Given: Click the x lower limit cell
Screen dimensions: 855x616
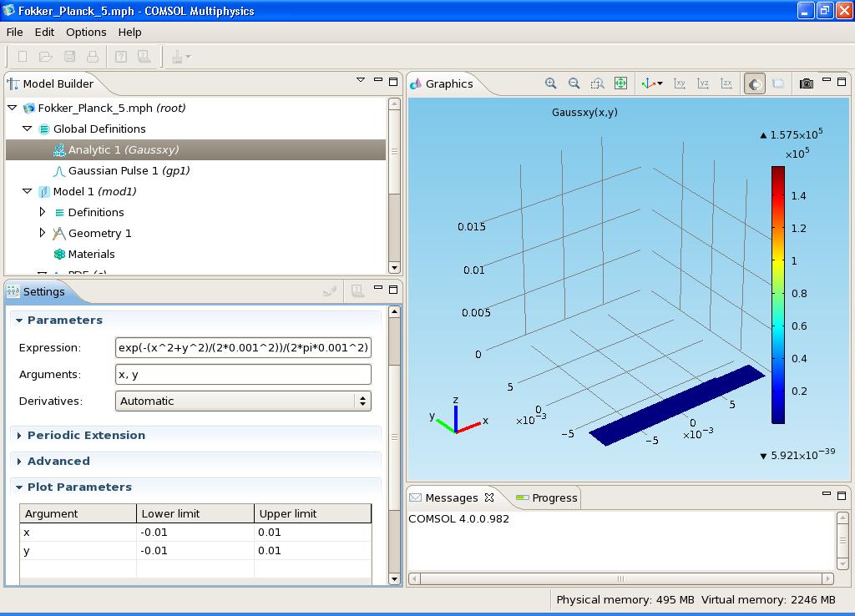Looking at the screenshot, I should pyautogui.click(x=195, y=532).
